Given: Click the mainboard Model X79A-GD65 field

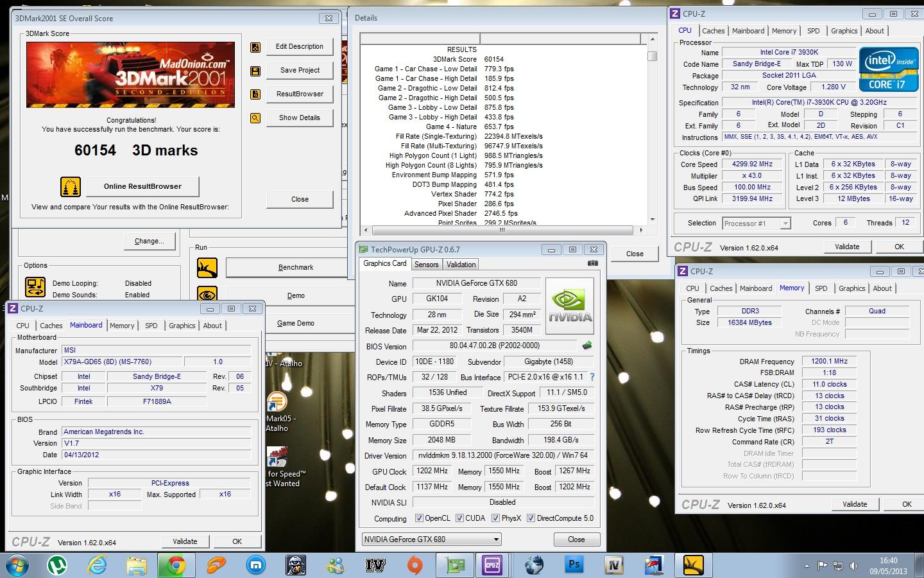Looking at the screenshot, I should 121,362.
